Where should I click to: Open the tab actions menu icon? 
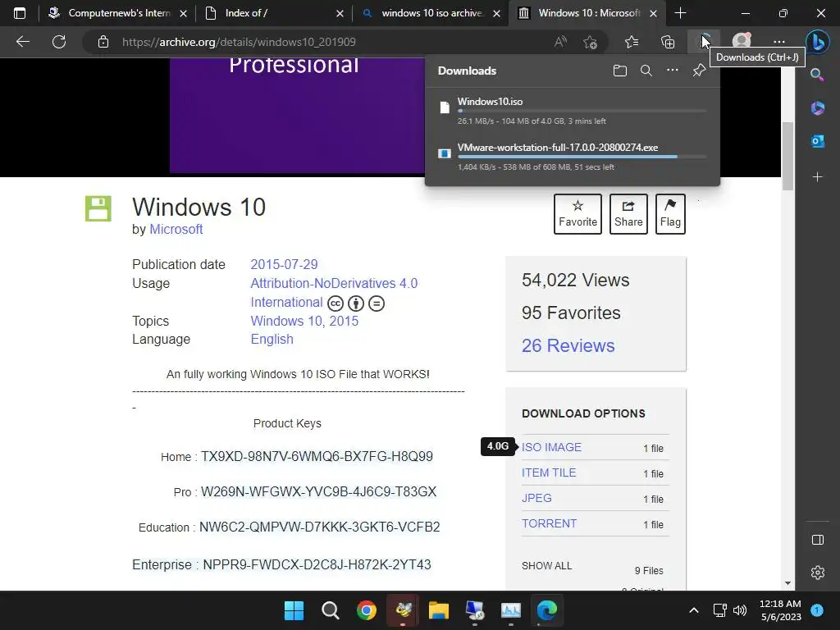[x=20, y=13]
